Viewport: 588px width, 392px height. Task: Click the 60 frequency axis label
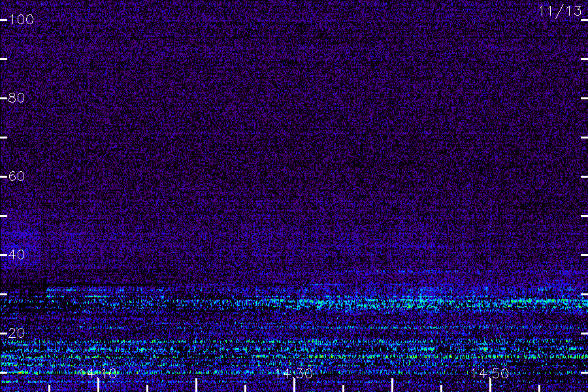coord(16,176)
